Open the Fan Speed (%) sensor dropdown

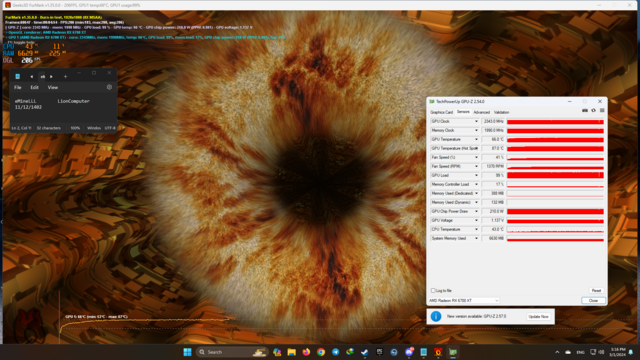[476, 157]
